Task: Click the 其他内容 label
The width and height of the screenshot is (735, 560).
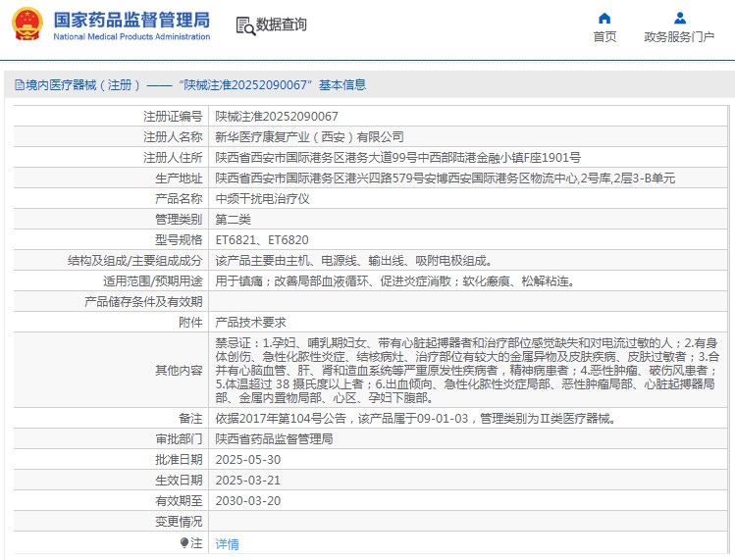Action: point(179,370)
